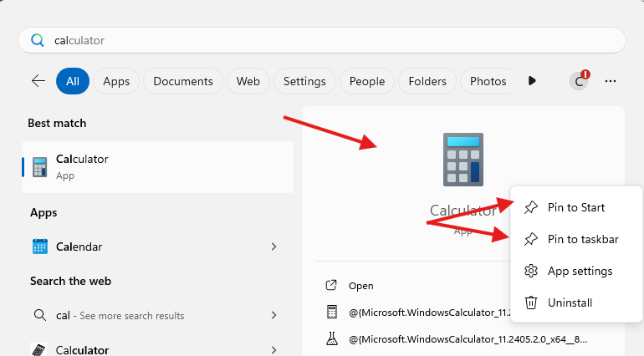644x356 pixels.
Task: Choose the Settings filter tab
Action: click(304, 81)
